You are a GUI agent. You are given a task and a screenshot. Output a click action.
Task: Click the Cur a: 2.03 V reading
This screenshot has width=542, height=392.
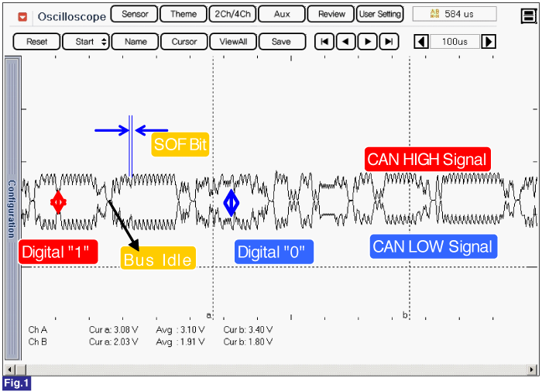[x=113, y=342]
